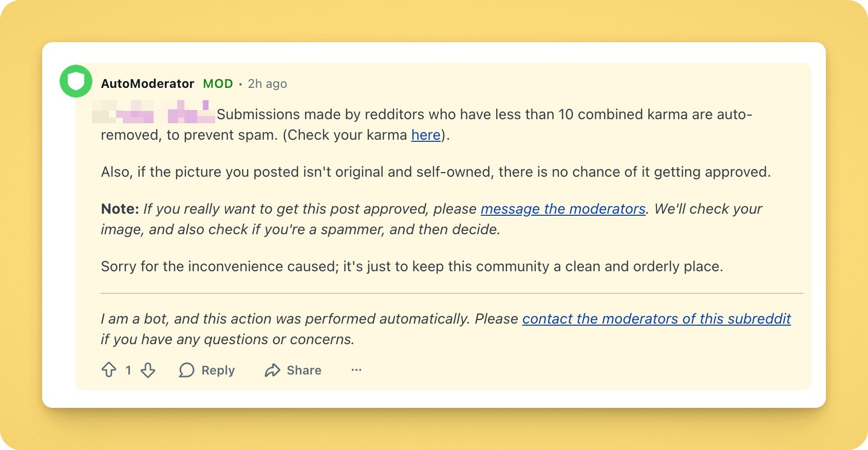
Task: Open the three-dot more options menu
Action: (x=356, y=370)
